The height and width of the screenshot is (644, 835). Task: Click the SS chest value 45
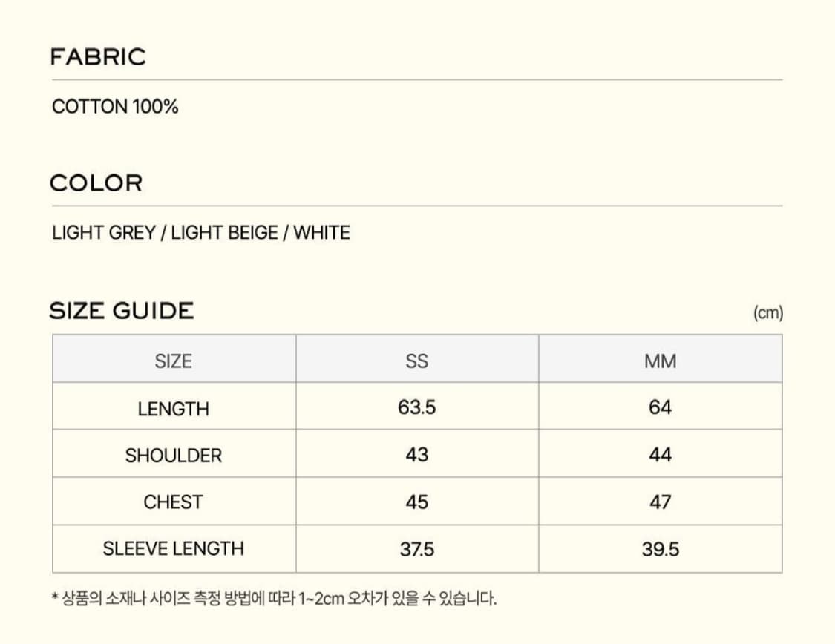[x=417, y=502]
